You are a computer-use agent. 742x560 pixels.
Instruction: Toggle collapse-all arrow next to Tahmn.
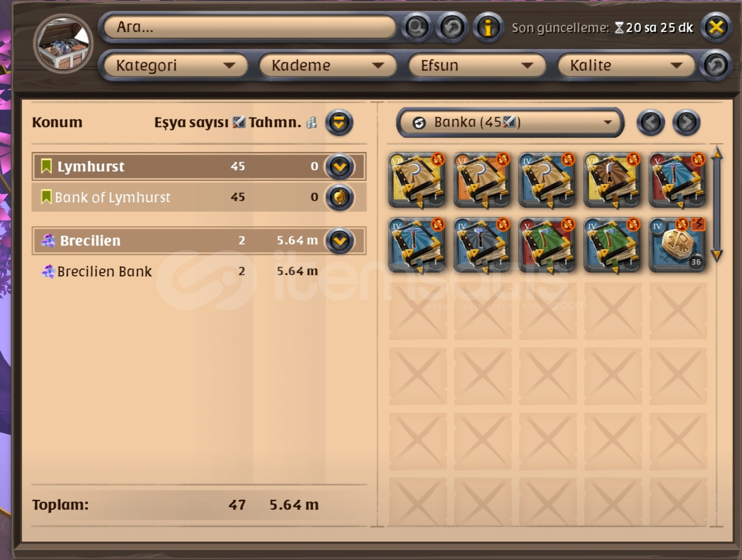click(339, 123)
